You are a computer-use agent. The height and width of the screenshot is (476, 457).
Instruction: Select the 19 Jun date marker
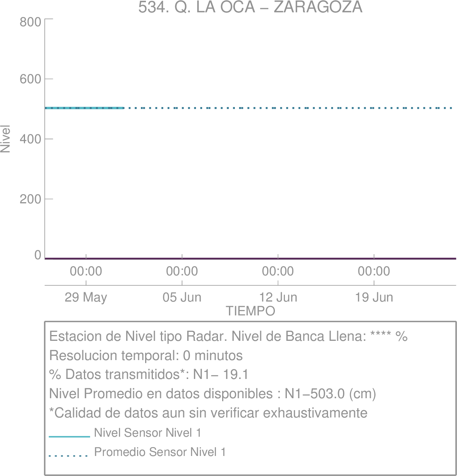click(374, 297)
